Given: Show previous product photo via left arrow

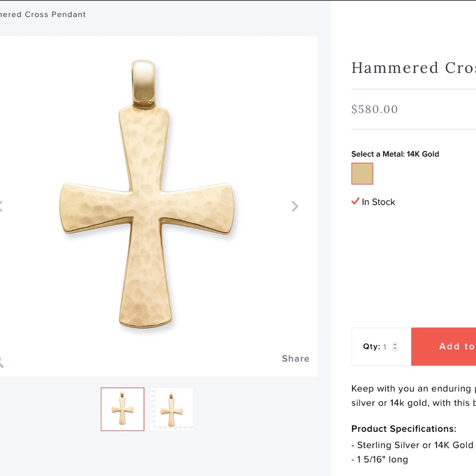Looking at the screenshot, I should click(1, 206).
